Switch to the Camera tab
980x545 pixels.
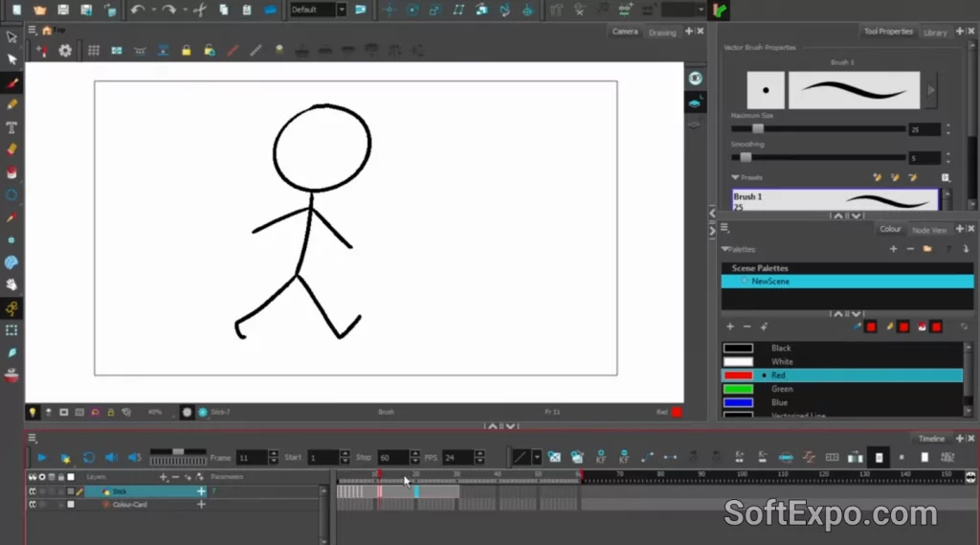pyautogui.click(x=625, y=32)
